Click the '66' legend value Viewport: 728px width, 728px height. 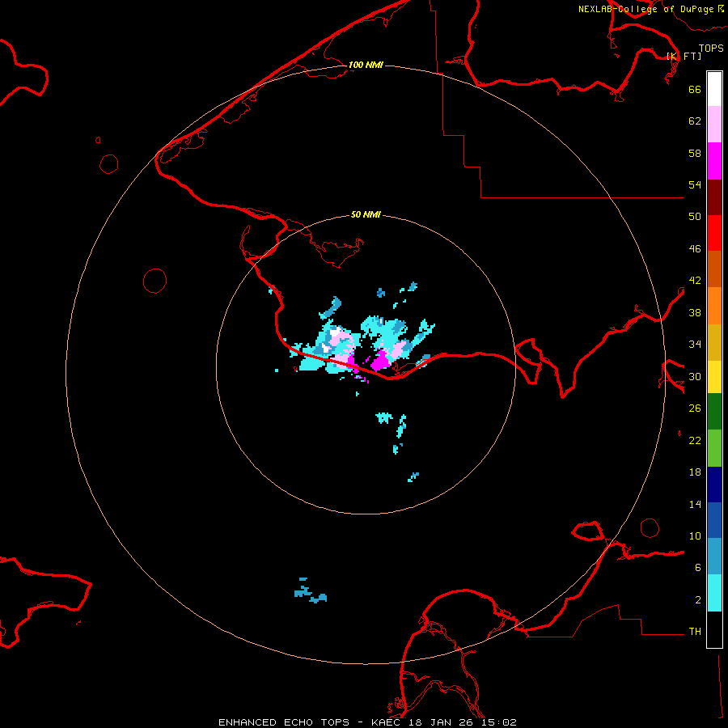[695, 89]
